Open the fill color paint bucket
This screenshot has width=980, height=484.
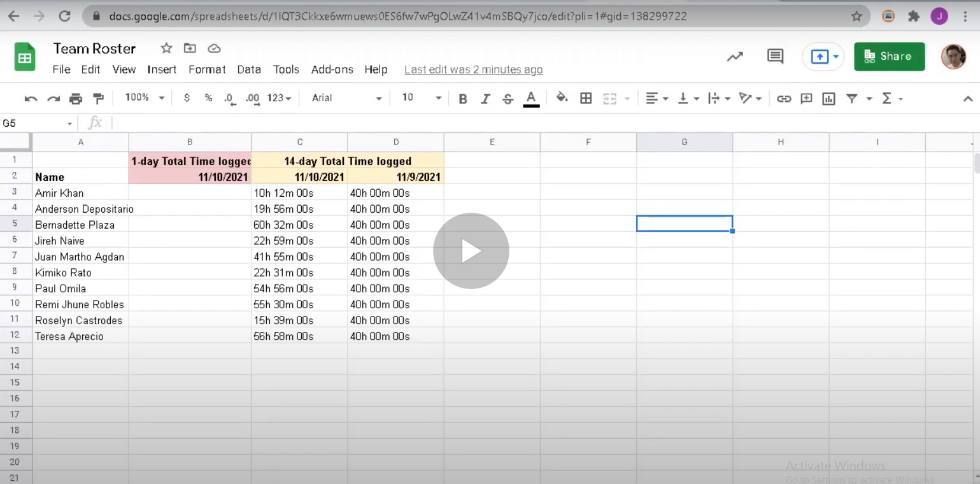tap(562, 98)
